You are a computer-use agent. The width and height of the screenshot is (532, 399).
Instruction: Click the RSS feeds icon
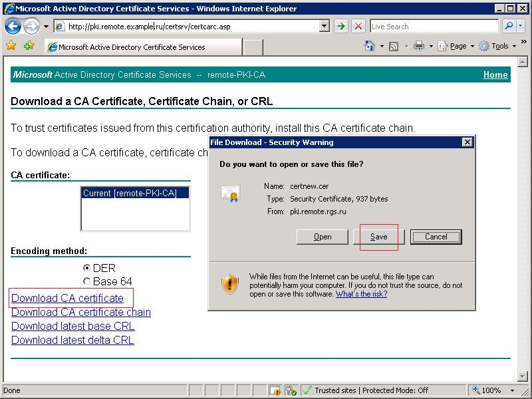394,46
